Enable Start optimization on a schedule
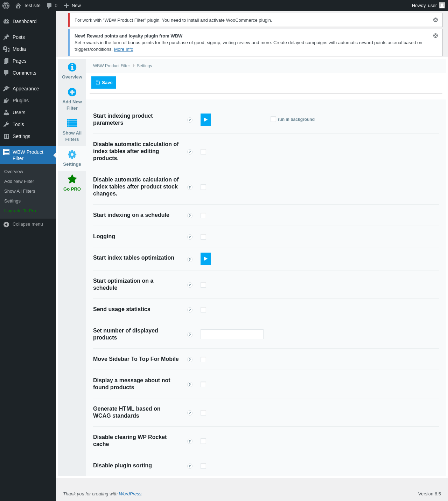This screenshot has width=448, height=501. (x=203, y=285)
